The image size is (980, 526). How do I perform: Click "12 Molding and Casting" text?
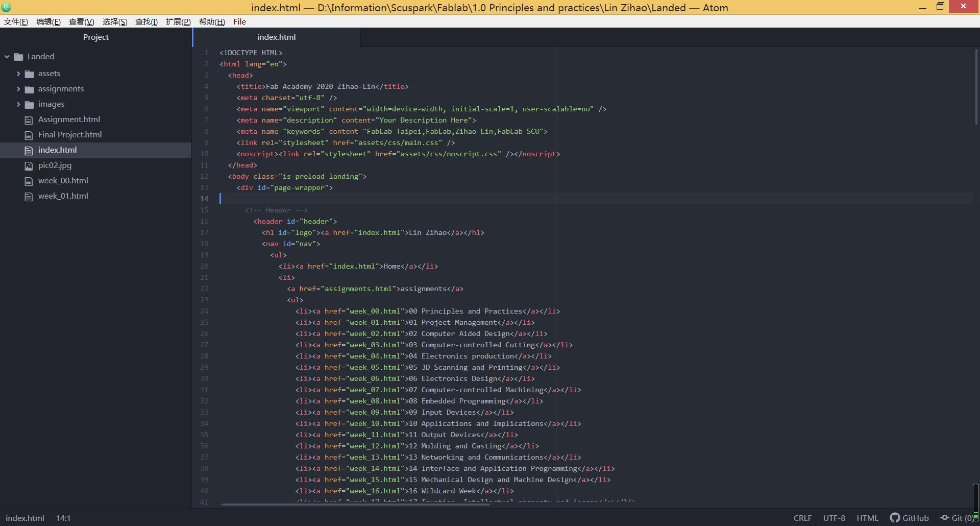pos(455,446)
